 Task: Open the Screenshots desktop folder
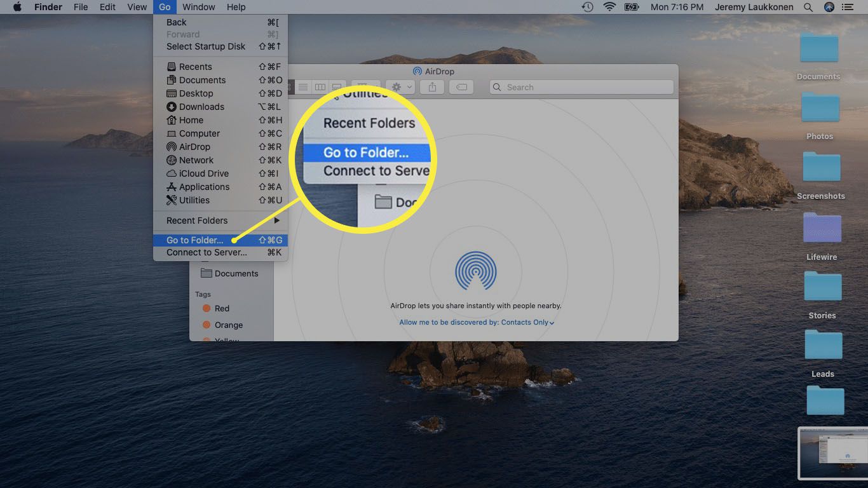(821, 168)
